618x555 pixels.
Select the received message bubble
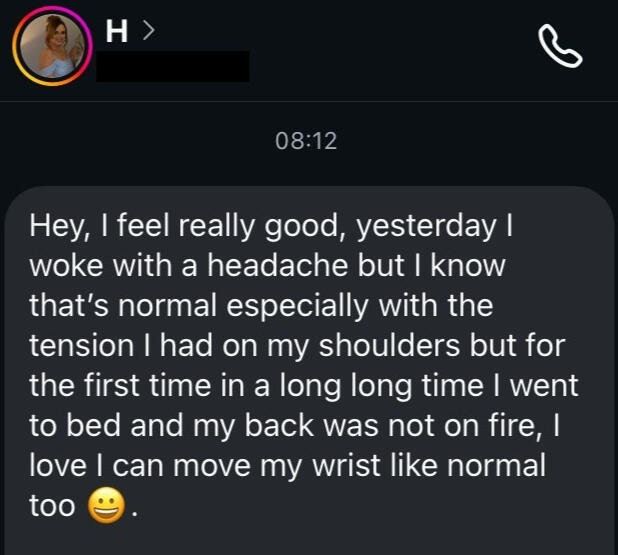(x=309, y=371)
